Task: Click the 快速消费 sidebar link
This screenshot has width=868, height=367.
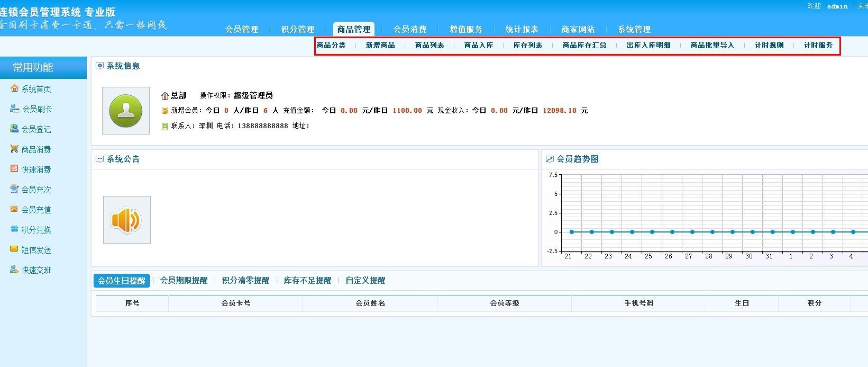Action: [36, 169]
